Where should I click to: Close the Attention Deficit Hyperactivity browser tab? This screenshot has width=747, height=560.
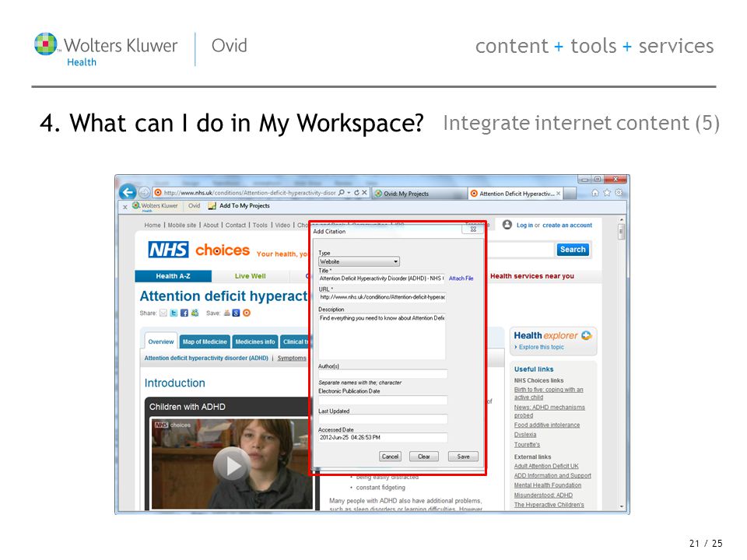point(559,194)
